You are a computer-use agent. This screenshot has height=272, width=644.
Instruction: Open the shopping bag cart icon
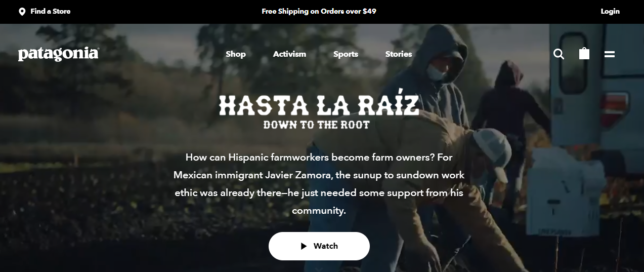click(x=584, y=54)
